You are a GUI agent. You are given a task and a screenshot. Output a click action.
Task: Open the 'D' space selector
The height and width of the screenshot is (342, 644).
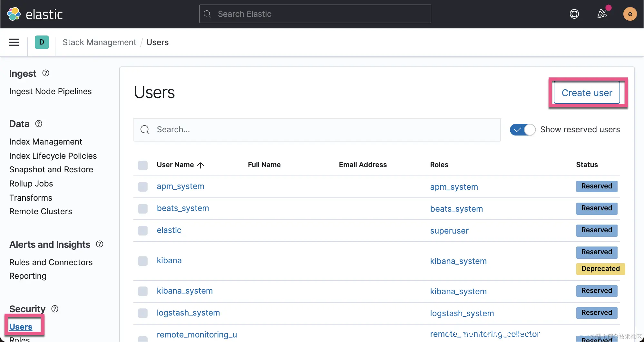42,42
